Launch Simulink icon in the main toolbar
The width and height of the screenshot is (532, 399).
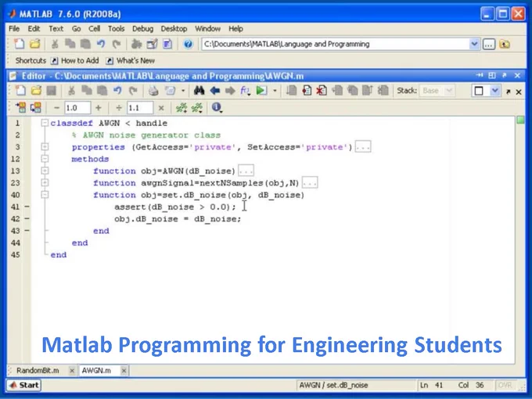[136, 44]
